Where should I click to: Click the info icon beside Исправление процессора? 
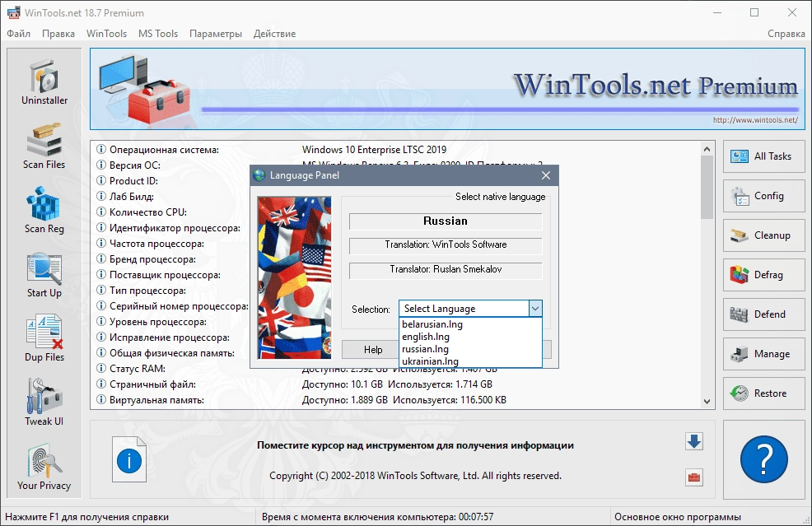point(101,337)
